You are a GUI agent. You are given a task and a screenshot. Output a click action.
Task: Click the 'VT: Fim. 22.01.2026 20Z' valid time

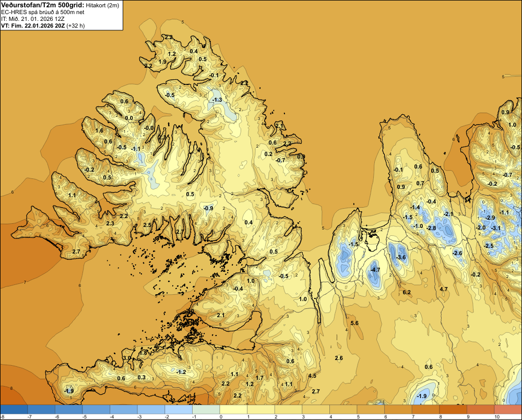tap(33, 26)
